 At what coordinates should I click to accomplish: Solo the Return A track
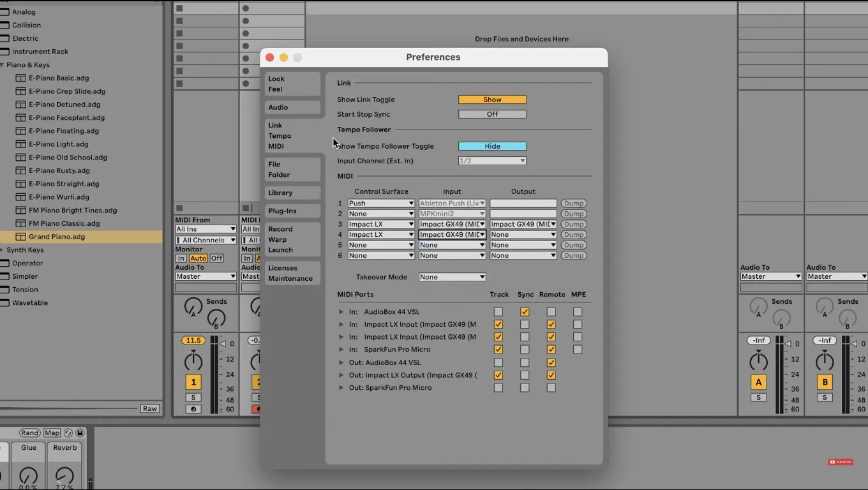tap(758, 397)
